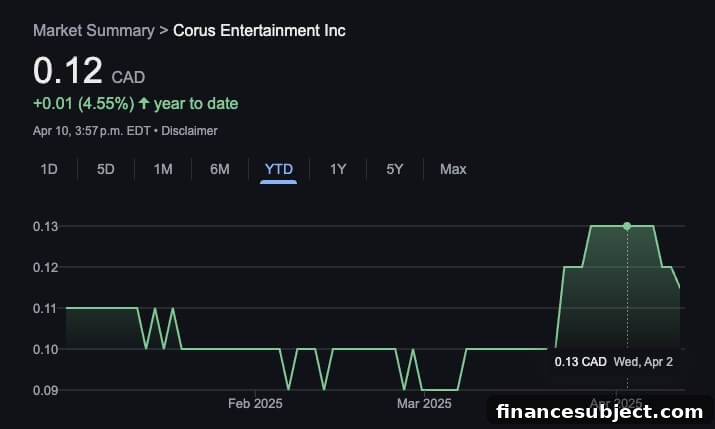Open the Disclaimer link
Viewport: 715px width, 429px height.
click(189, 131)
